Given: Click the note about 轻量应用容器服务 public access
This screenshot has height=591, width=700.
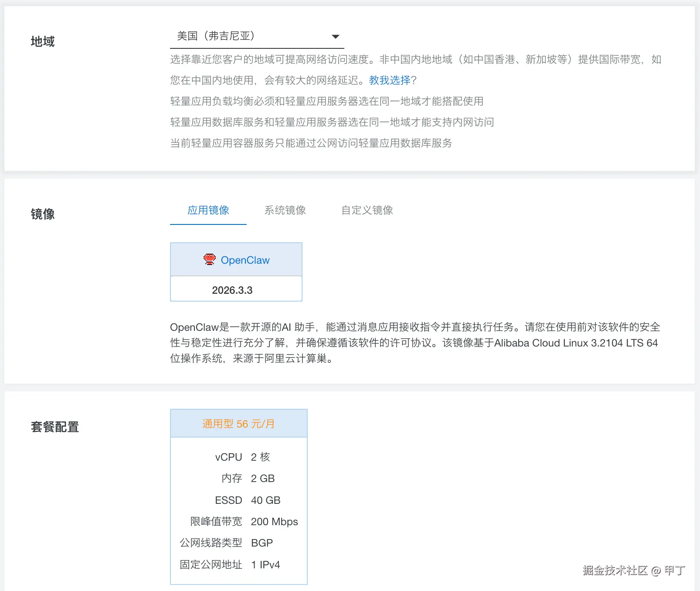Looking at the screenshot, I should tap(311, 143).
